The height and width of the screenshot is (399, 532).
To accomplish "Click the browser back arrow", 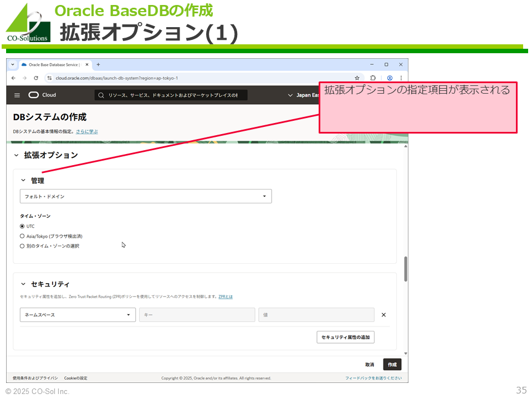I will point(13,78).
